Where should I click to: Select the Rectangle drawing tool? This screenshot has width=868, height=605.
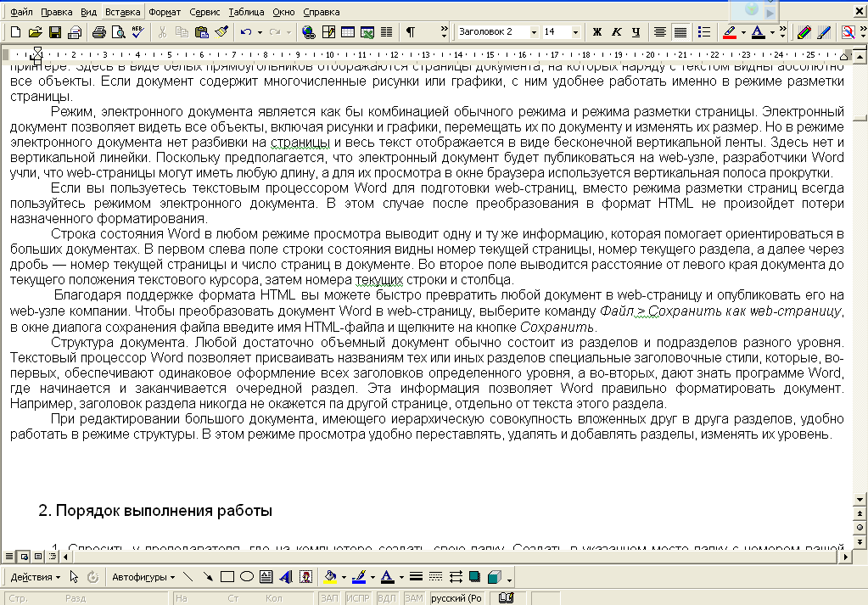(x=227, y=577)
